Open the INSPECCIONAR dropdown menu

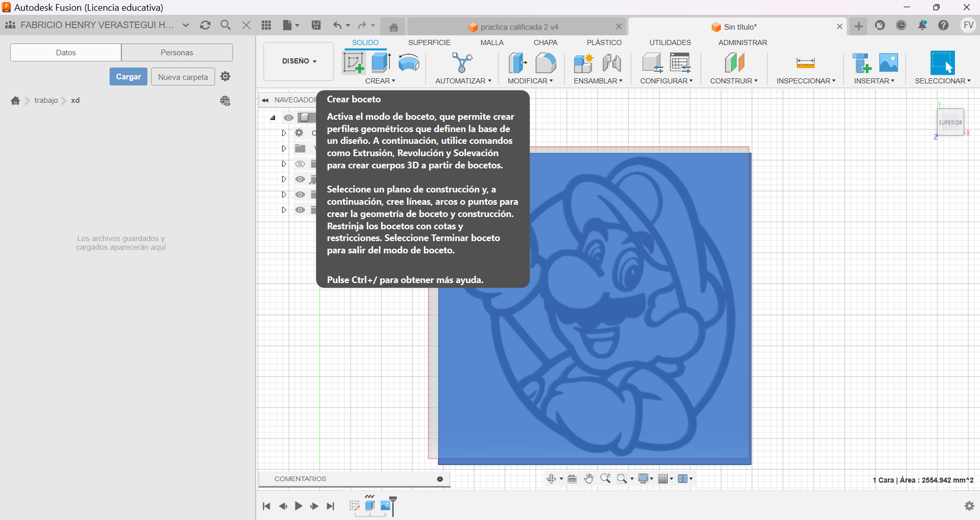[x=806, y=81]
